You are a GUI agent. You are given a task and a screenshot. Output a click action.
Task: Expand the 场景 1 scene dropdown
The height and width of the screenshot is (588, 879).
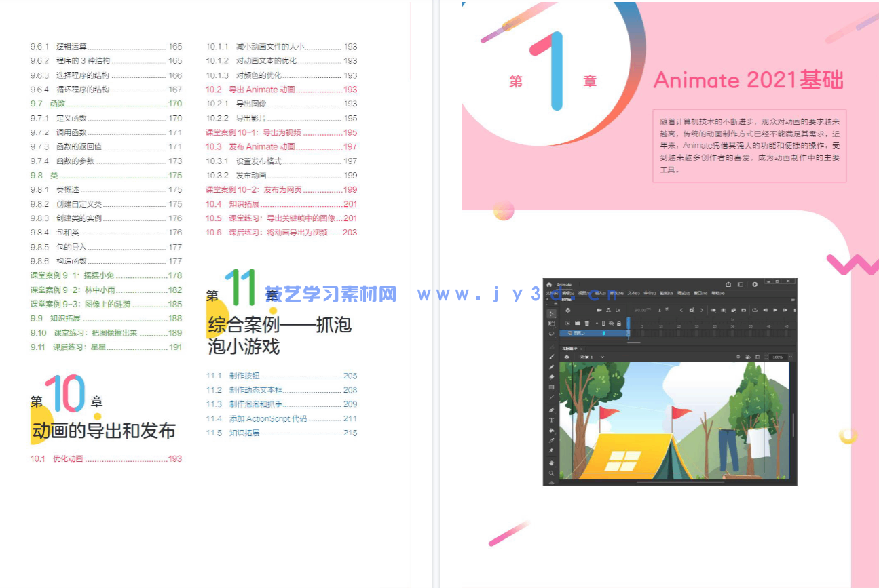(x=602, y=357)
